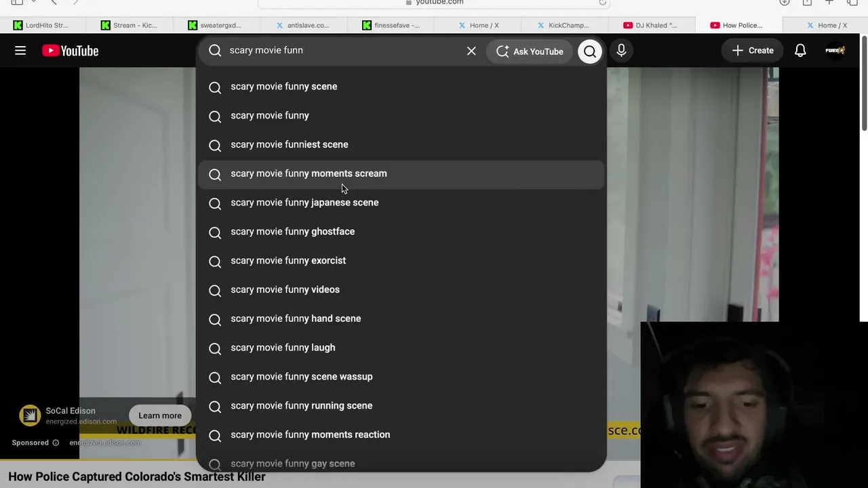
Task: Click the Create button
Action: pos(753,51)
